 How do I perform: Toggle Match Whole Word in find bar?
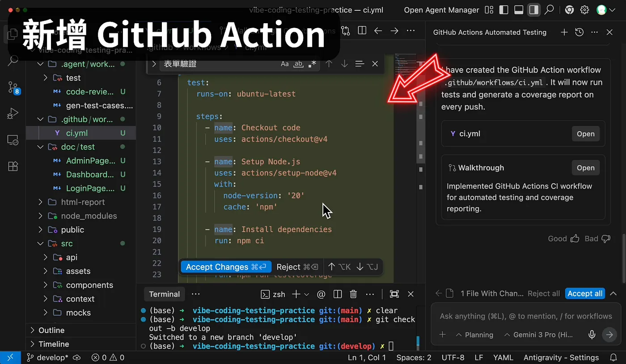tap(298, 64)
